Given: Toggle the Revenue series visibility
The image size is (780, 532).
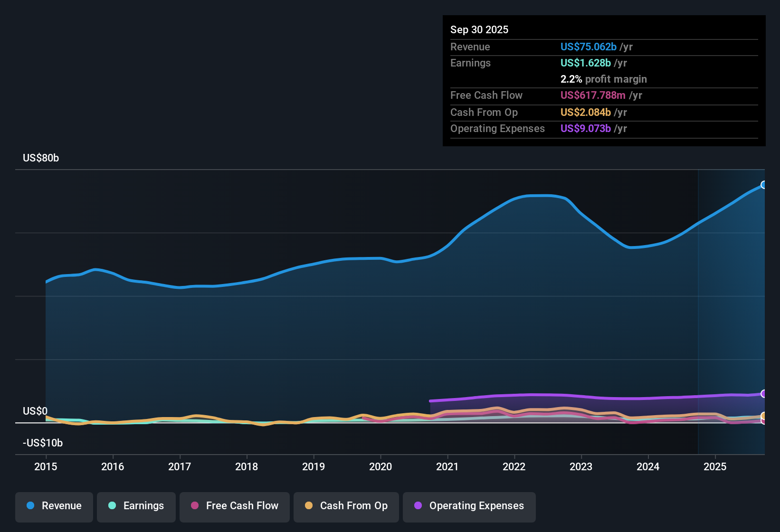Looking at the screenshot, I should pyautogui.click(x=54, y=506).
